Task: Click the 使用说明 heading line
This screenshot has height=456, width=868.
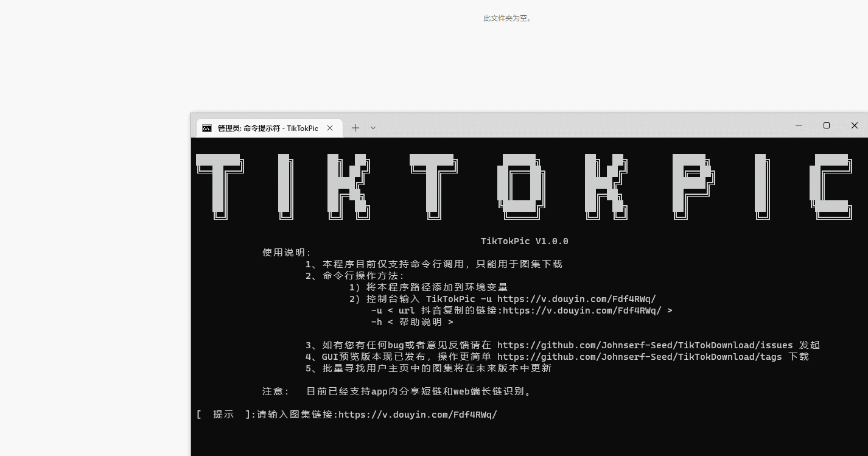Action: (287, 253)
